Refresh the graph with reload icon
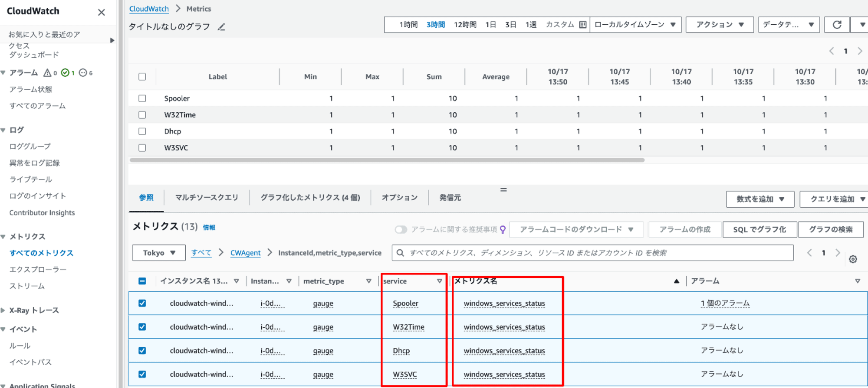The width and height of the screenshot is (868, 388). coord(837,25)
